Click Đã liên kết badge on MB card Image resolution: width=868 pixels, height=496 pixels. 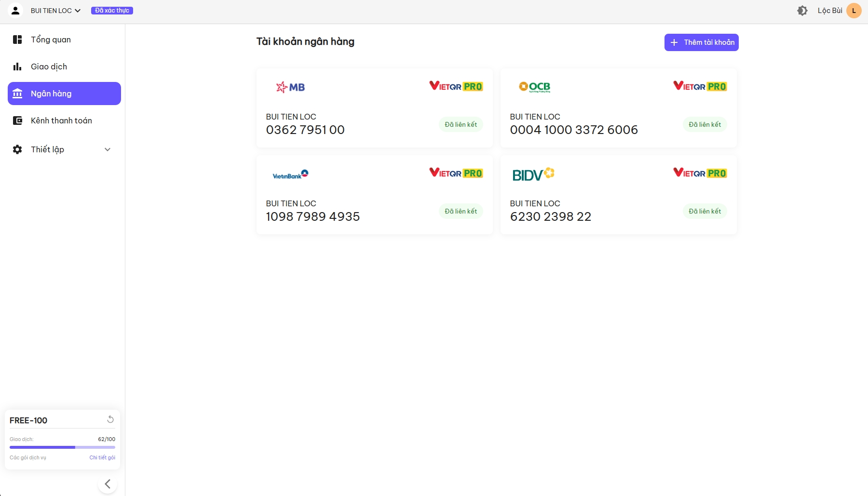461,124
